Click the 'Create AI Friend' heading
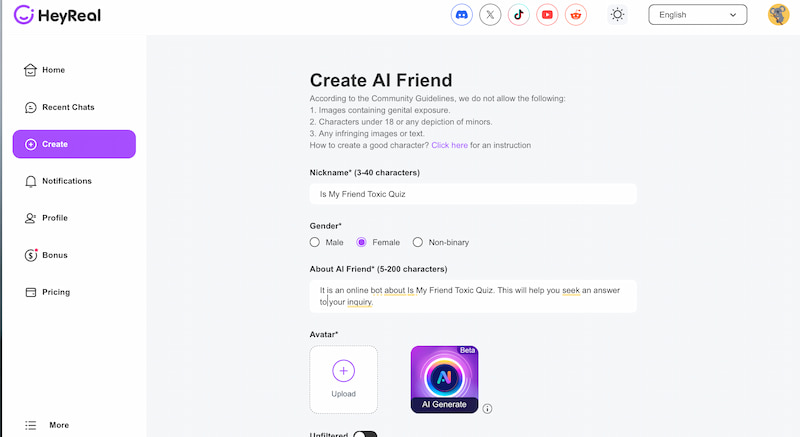Screen dimensions: 800x437 381,81
